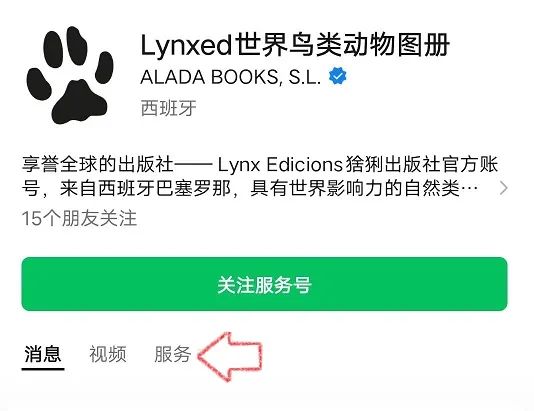Image resolution: width=534 pixels, height=411 pixels.
Task: Click the black underline beneath 消息
Action: [43, 368]
